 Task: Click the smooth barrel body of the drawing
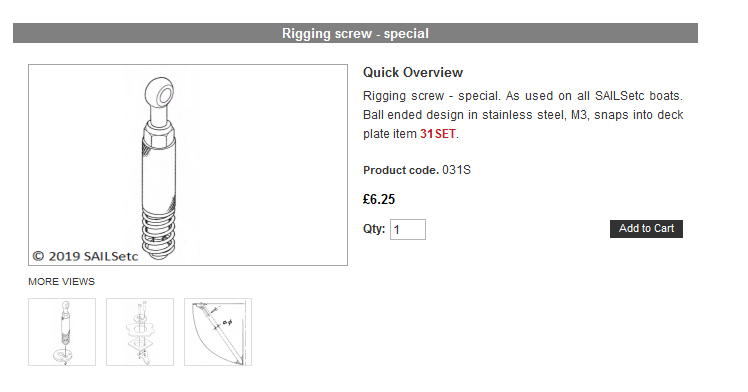click(159, 179)
